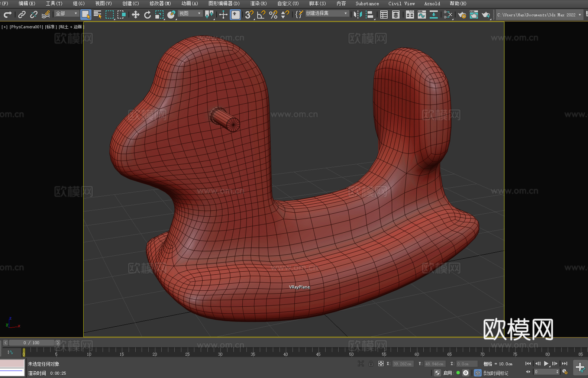Image resolution: width=588 pixels, height=378 pixels.
Task: Click the Use Pivot Point Center icon
Action: [x=209, y=14]
